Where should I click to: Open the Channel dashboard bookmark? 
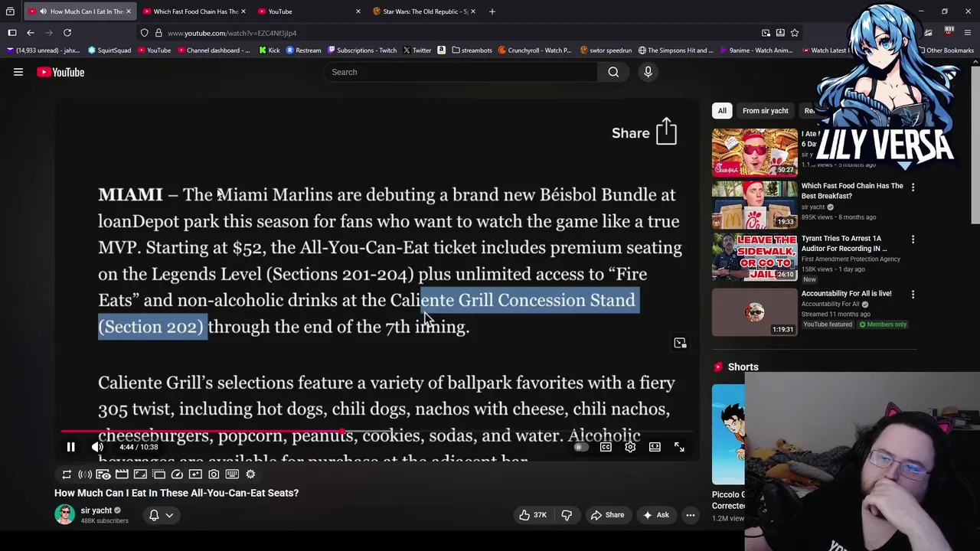214,51
